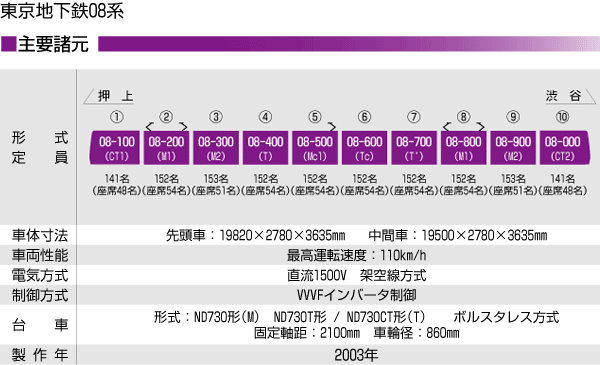Click 141名 capacity under car 08-100
The width and height of the screenshot is (600, 365).
point(117,179)
